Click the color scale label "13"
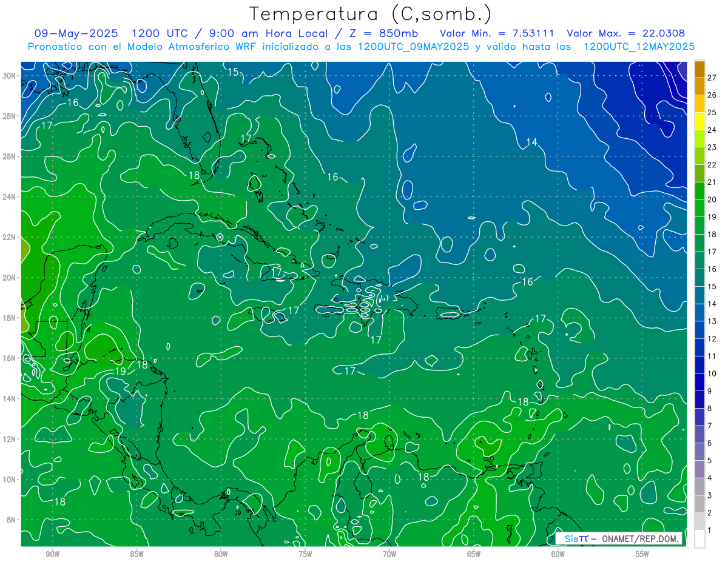728x562 pixels. [x=712, y=321]
